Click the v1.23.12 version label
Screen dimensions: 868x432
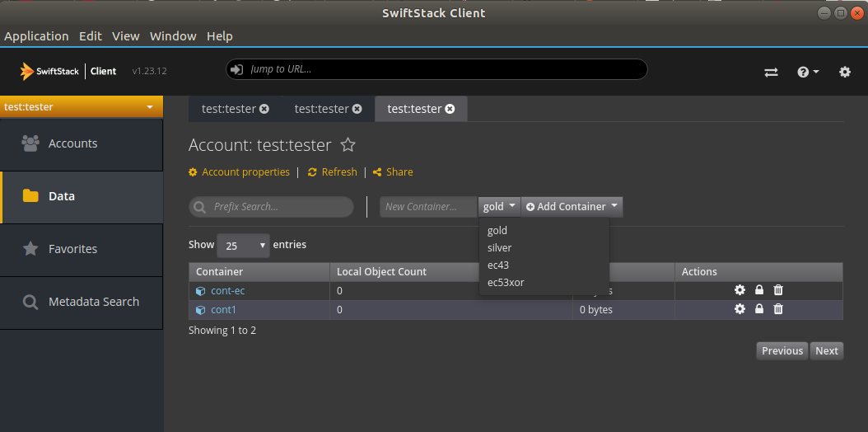[149, 72]
